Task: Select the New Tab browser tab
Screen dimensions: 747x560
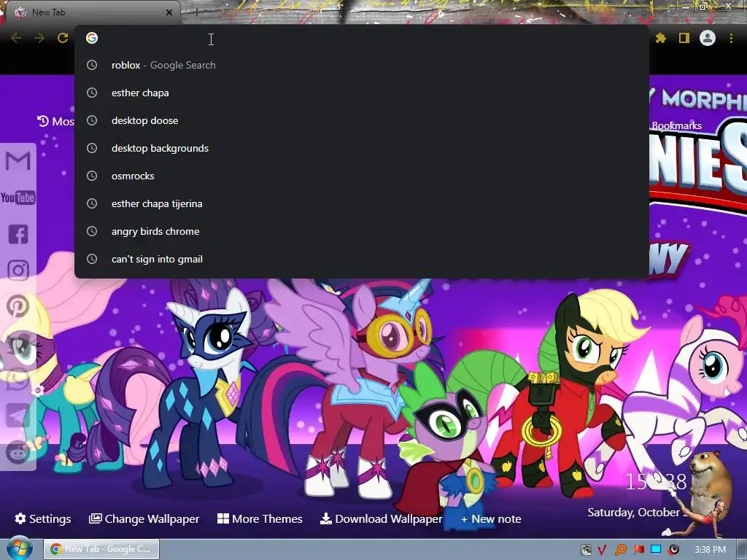Action: coord(93,12)
